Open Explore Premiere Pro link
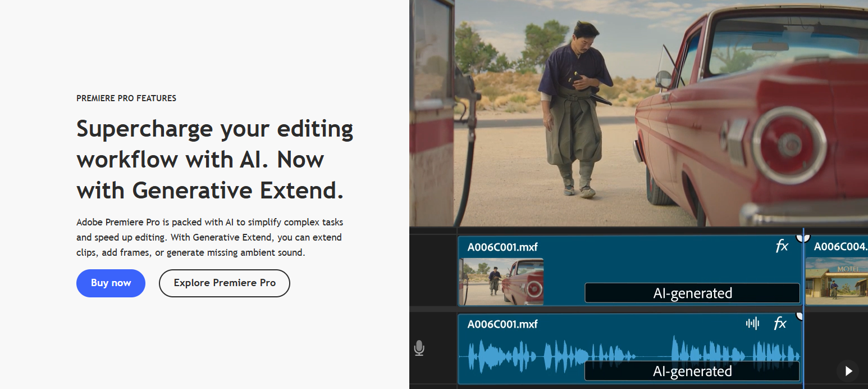Viewport: 868px width, 389px height. (225, 283)
